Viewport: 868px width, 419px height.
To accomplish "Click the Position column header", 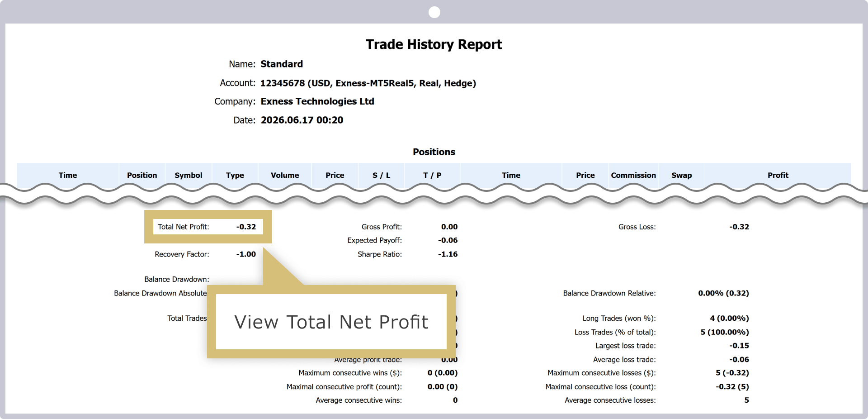I will point(142,175).
